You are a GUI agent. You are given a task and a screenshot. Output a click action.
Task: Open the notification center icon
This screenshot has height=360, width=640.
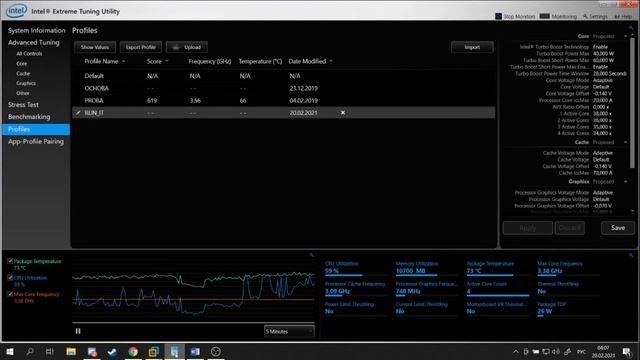tap(627, 351)
